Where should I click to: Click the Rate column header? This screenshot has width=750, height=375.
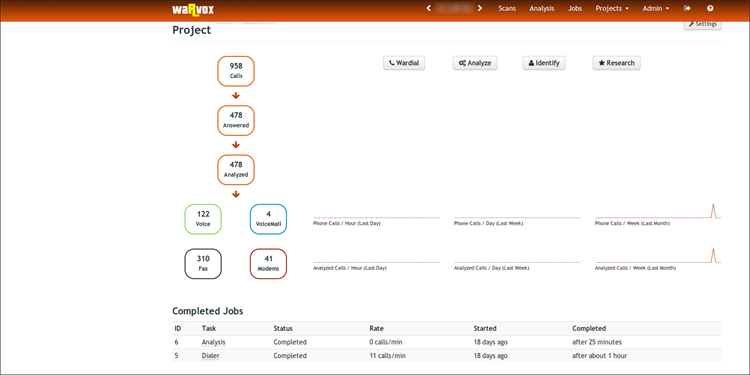(376, 329)
